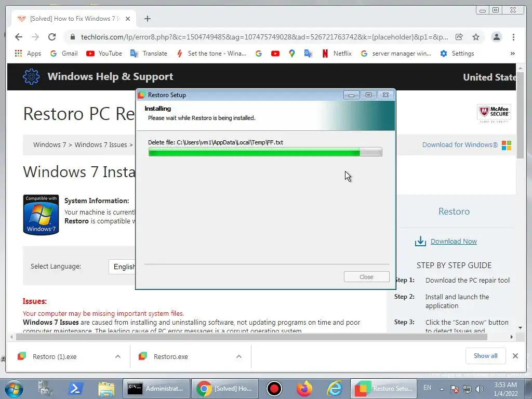
Task: Click the 'Download Now' link
Action: coord(454,241)
